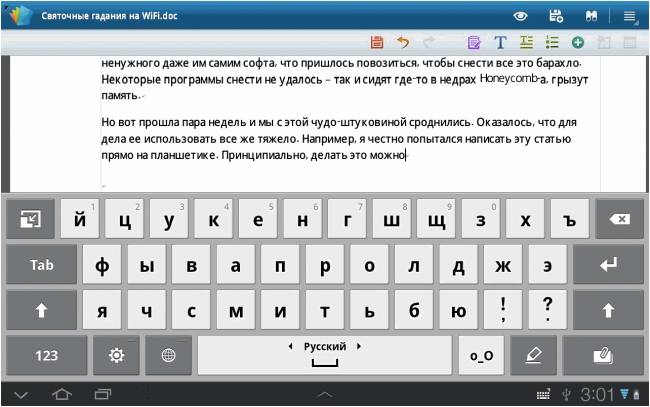Tap the й key
The image size is (650, 407).
pyautogui.click(x=80, y=219)
